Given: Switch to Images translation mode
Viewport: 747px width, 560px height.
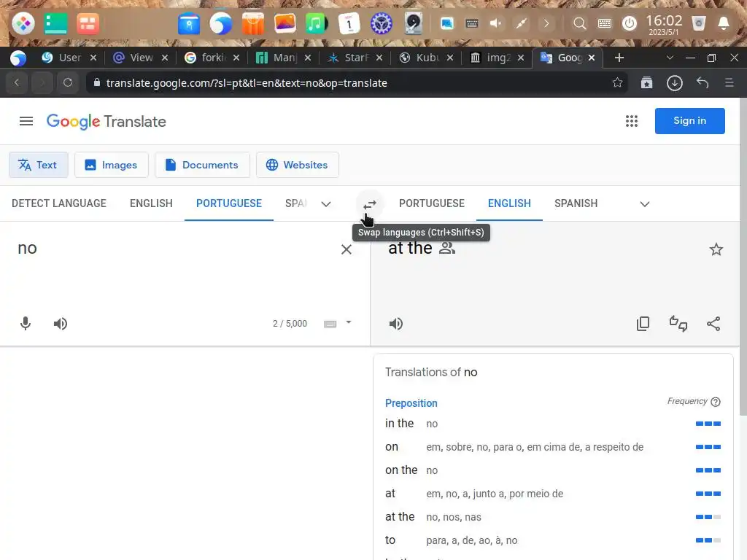Looking at the screenshot, I should point(112,165).
